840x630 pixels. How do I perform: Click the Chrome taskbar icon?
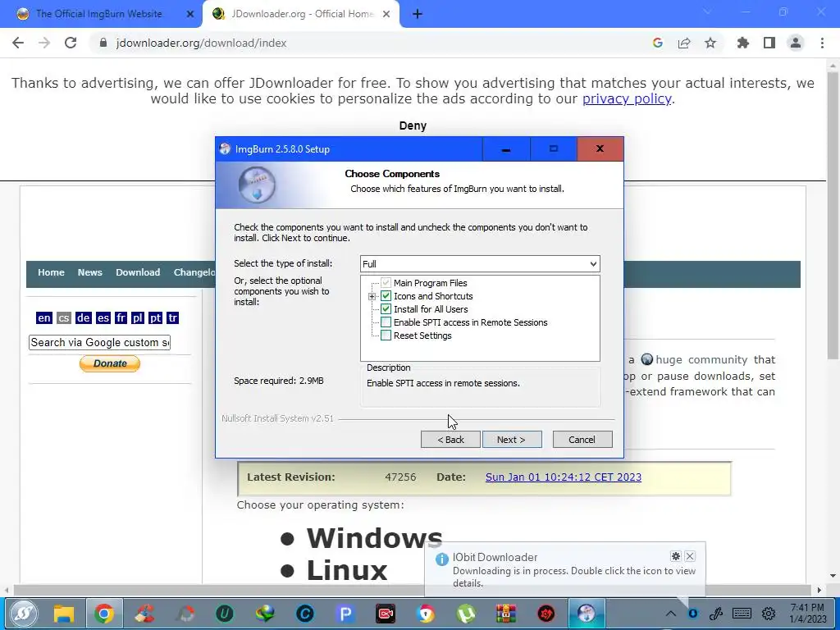104,614
